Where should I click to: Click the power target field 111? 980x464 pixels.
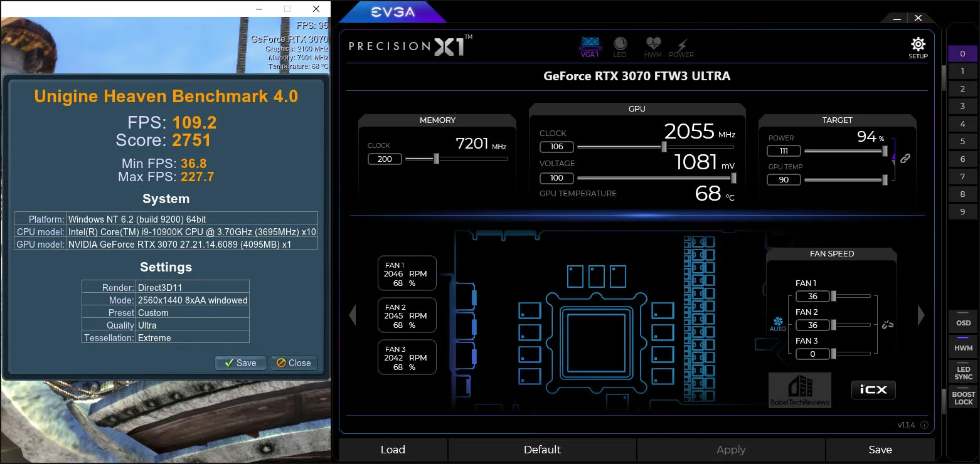coord(784,150)
